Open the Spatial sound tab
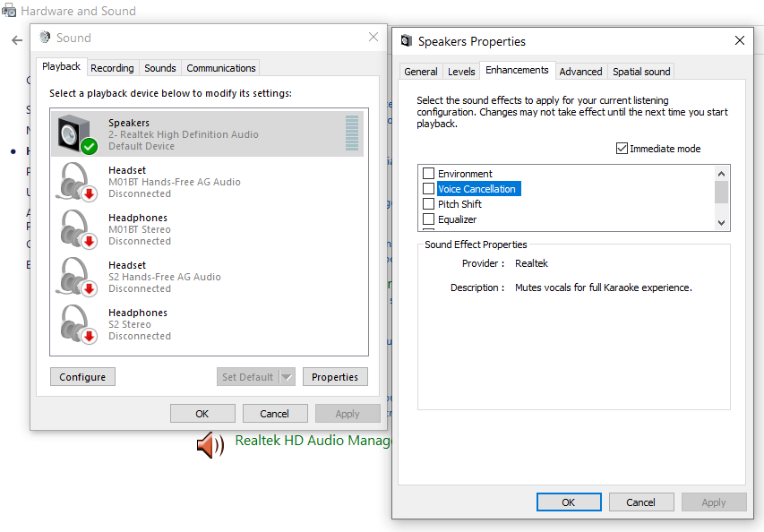Viewport: 764px width, 532px height. [x=641, y=72]
